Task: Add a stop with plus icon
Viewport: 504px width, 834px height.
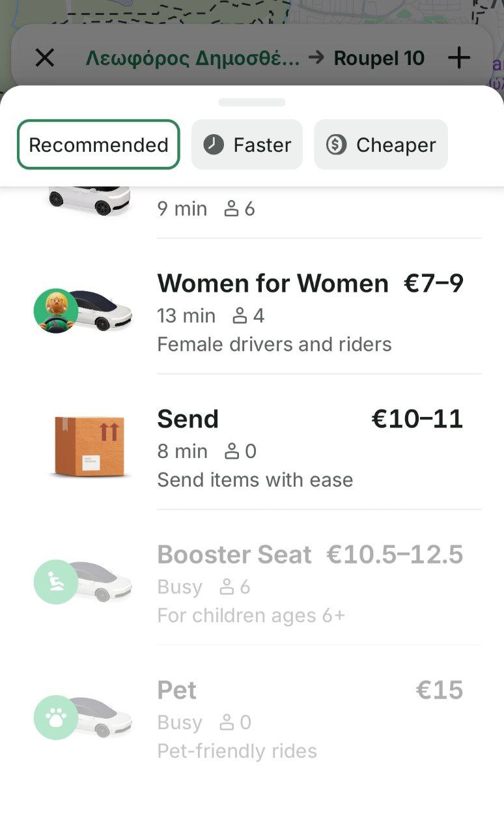Action: pos(459,58)
